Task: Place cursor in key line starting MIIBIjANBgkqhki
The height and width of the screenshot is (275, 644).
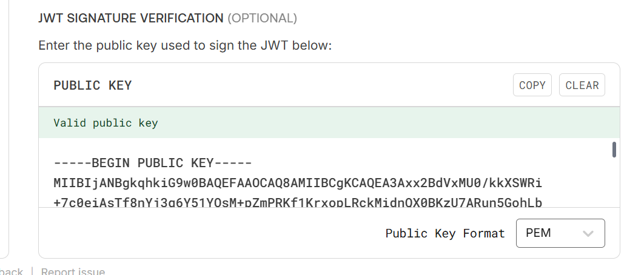Action: 297,182
